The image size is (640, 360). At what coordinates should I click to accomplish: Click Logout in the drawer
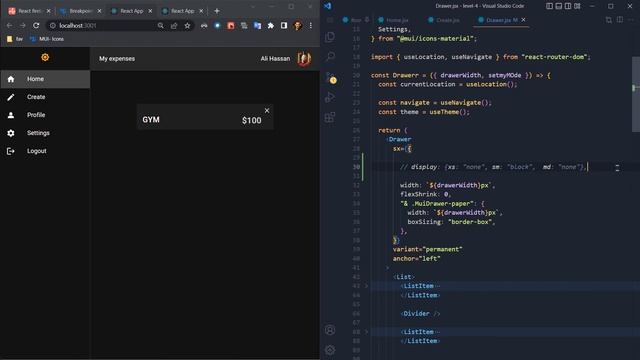point(45,151)
